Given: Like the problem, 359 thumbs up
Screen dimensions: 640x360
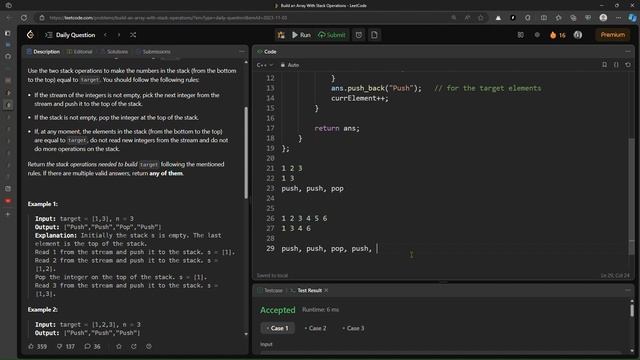Looking at the screenshot, I should click(x=38, y=347).
